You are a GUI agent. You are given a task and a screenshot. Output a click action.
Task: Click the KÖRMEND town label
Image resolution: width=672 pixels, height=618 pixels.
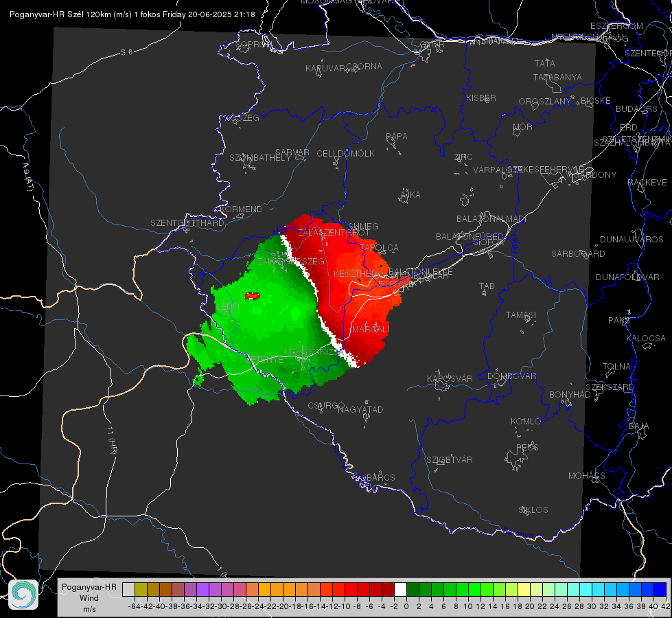(240, 209)
